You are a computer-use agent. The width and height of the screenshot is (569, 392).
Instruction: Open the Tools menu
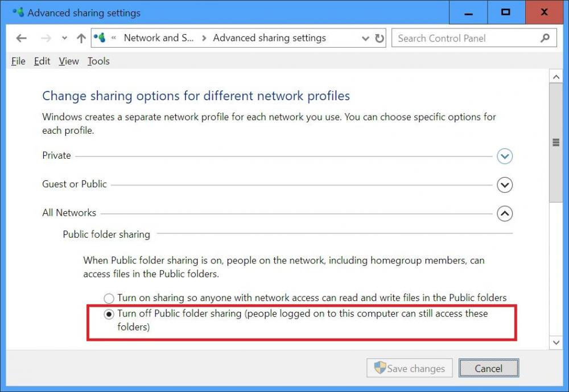[x=98, y=61]
